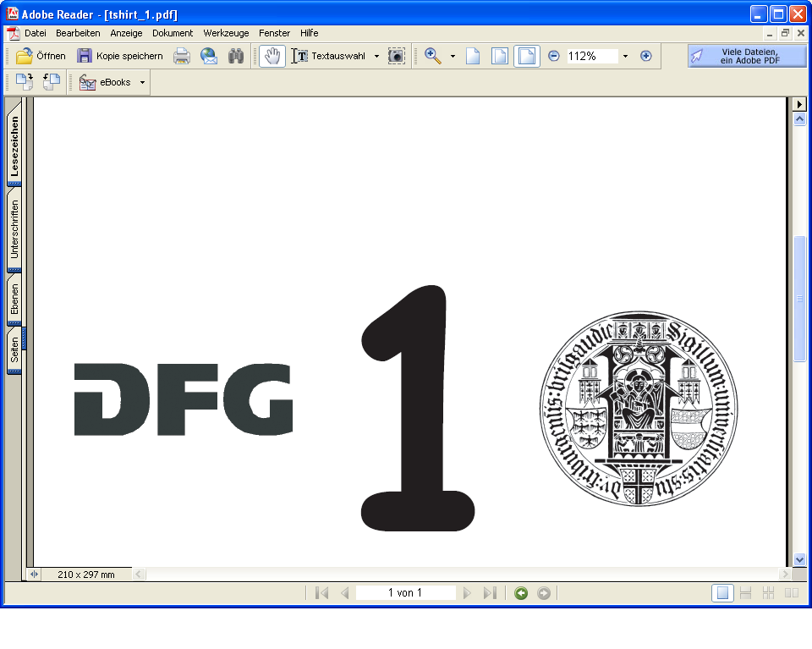Switch to continuous page layout
Viewport: 812px width, 649px height.
(x=746, y=593)
